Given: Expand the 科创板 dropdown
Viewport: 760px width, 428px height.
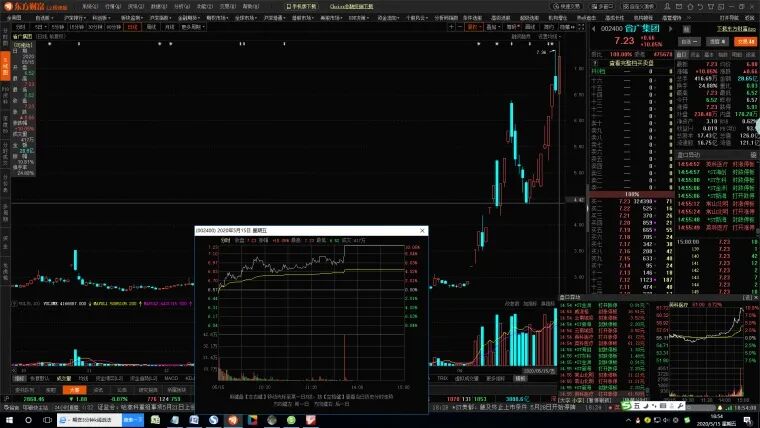Looking at the screenshot, I should [101, 17].
